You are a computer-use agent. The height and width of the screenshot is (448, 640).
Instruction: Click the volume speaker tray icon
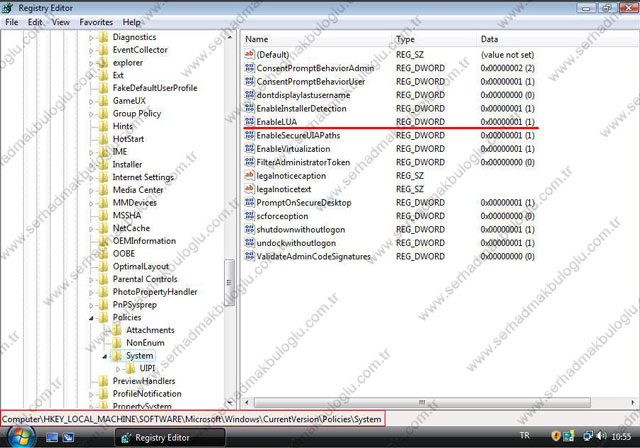(601, 436)
